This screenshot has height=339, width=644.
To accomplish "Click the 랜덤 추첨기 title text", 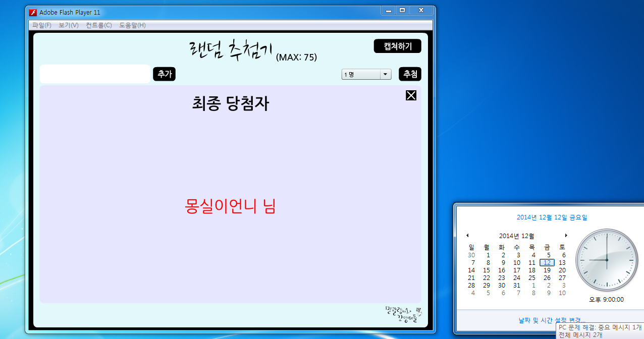I will [x=231, y=50].
